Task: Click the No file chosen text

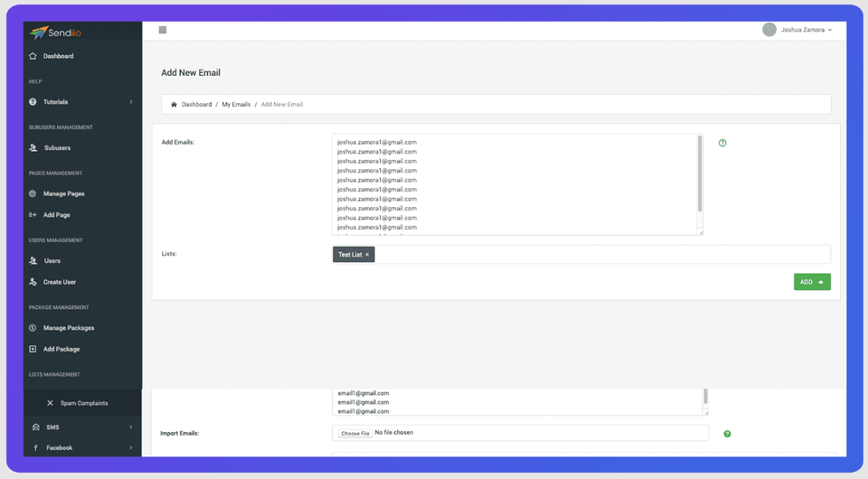Action: tap(394, 433)
